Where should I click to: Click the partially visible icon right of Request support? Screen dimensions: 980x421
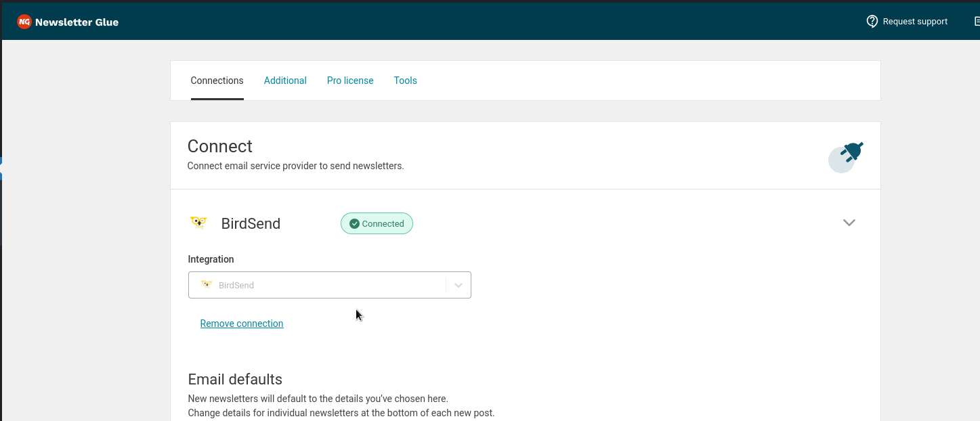tap(977, 21)
